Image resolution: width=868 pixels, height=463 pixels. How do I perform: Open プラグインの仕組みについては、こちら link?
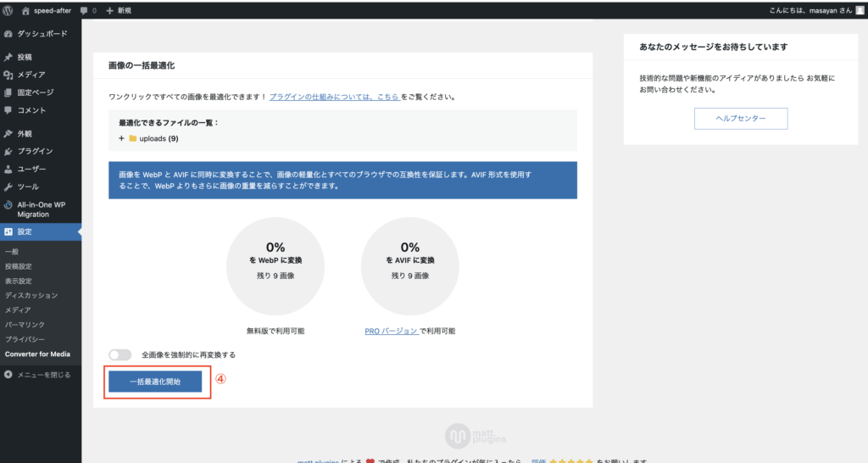point(334,97)
